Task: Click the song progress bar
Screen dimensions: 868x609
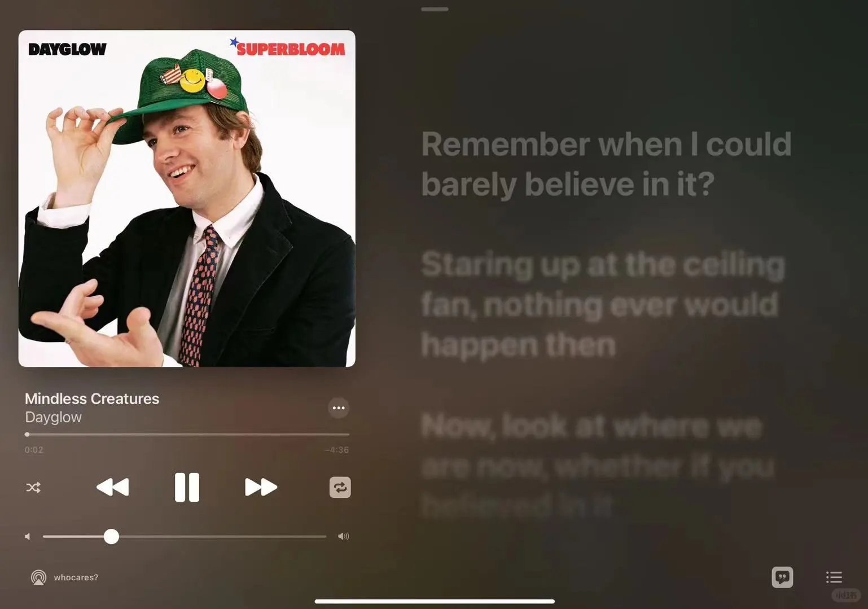Action: (187, 435)
